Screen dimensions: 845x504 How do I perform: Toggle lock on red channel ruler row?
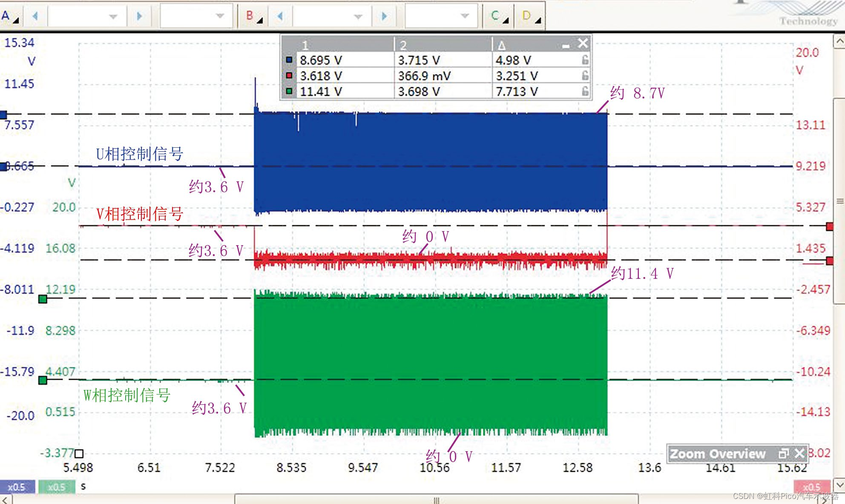[585, 76]
